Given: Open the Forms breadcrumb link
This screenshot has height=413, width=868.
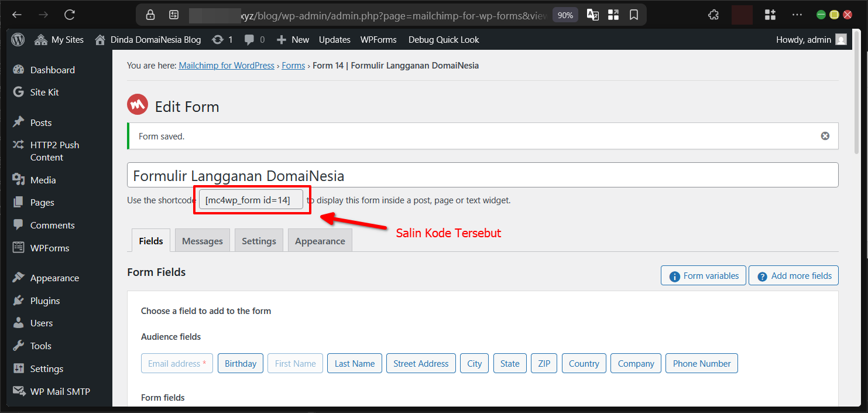Looking at the screenshot, I should click(293, 65).
